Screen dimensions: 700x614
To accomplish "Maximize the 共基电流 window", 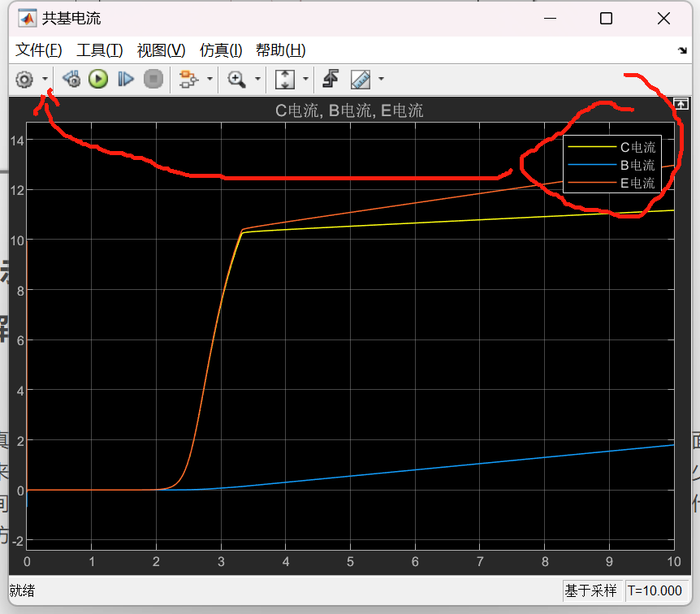I will click(606, 19).
